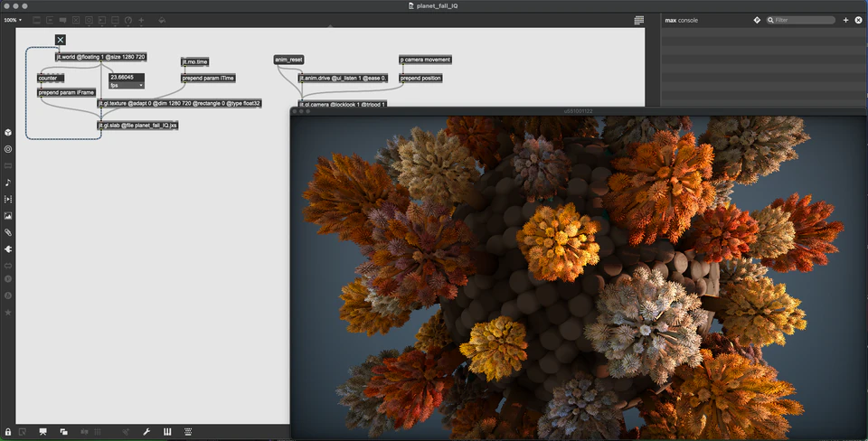The height and width of the screenshot is (441, 868).
Task: Select the jit.gl.slab planet_fall_IQ.jxs object
Action: coord(137,126)
